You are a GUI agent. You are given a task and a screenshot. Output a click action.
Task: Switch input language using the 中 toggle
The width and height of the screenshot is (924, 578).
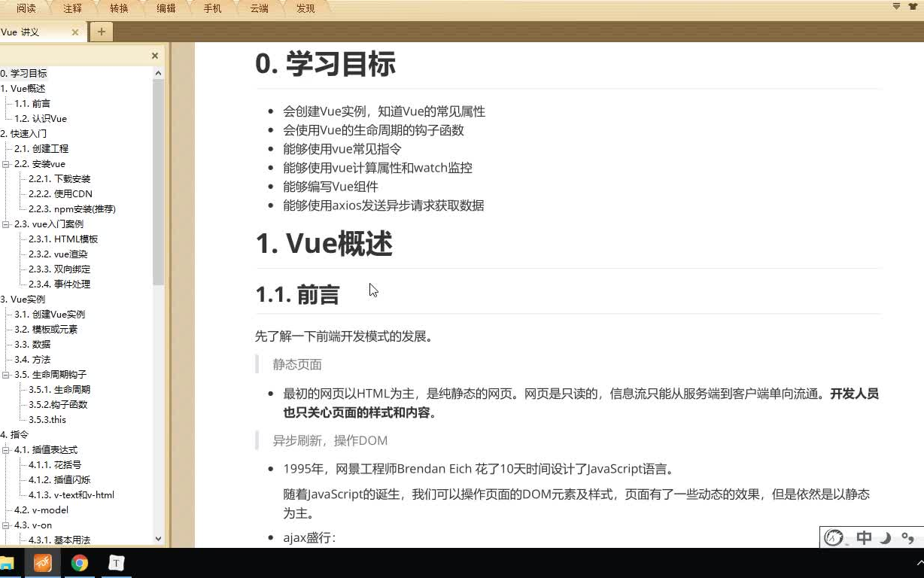click(x=864, y=537)
